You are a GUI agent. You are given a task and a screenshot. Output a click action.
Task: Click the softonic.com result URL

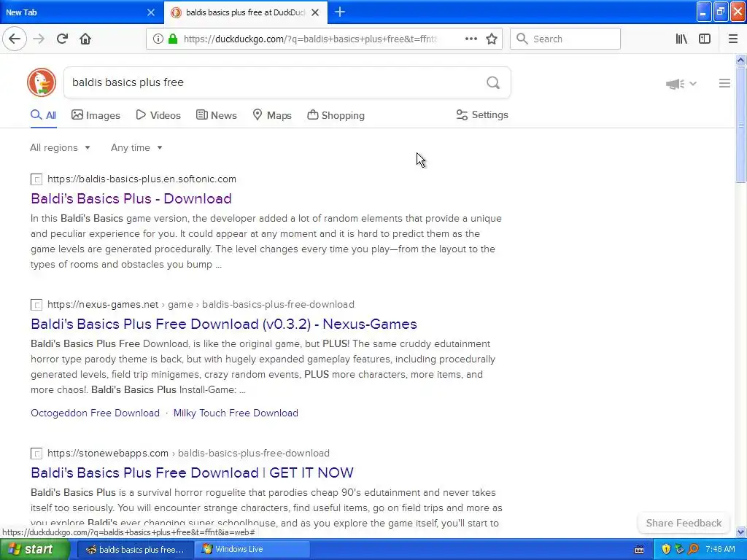tap(142, 179)
